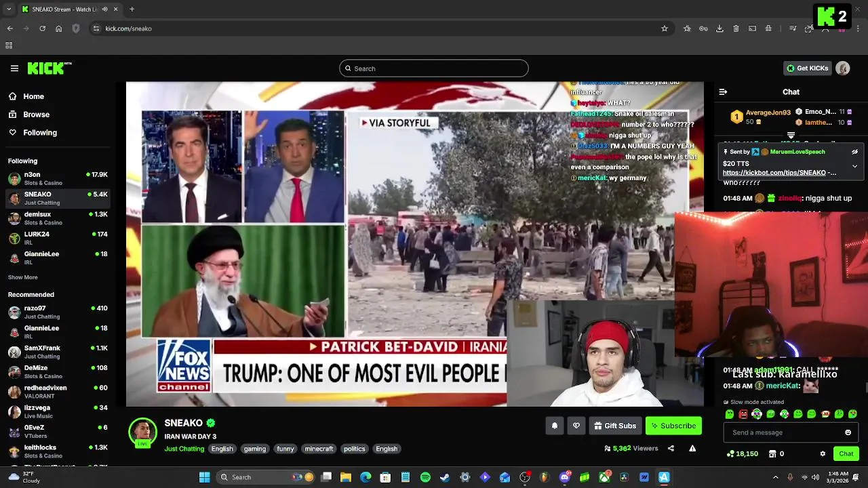
Task: Open SamXFrank recommended channel
Action: [58, 352]
